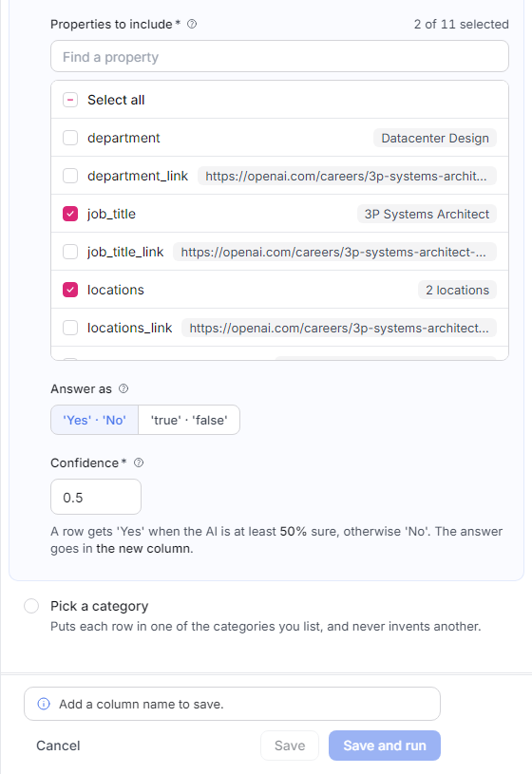Check the department property checkbox

pyautogui.click(x=70, y=138)
